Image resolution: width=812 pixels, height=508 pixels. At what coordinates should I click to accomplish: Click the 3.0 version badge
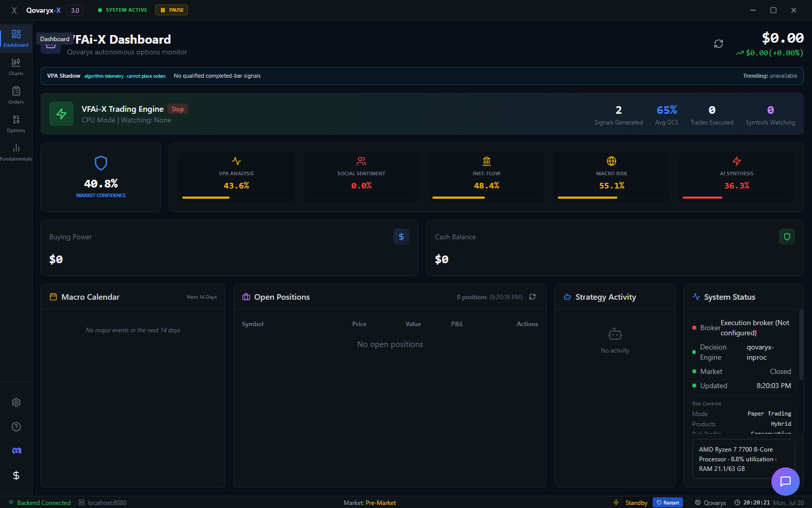click(x=75, y=10)
